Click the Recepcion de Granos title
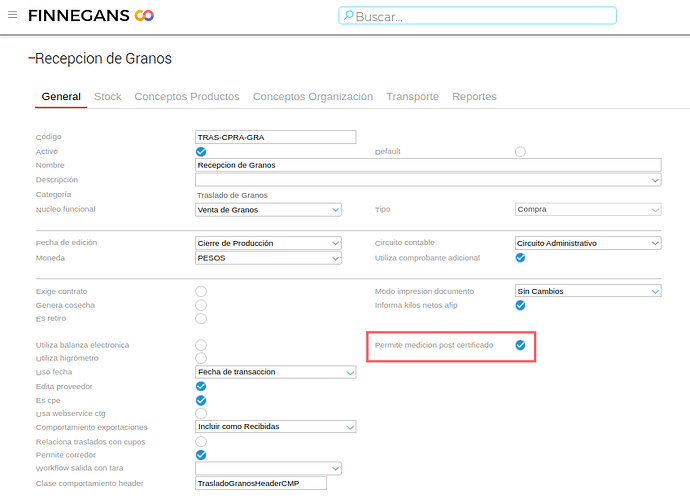The height and width of the screenshot is (498, 690). pyautogui.click(x=103, y=59)
